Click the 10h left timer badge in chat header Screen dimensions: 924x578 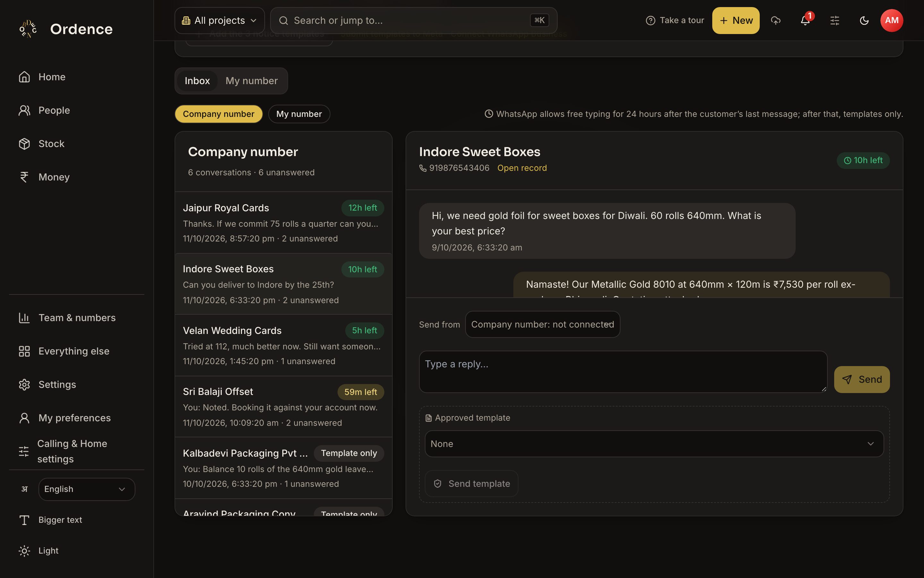[x=863, y=161]
